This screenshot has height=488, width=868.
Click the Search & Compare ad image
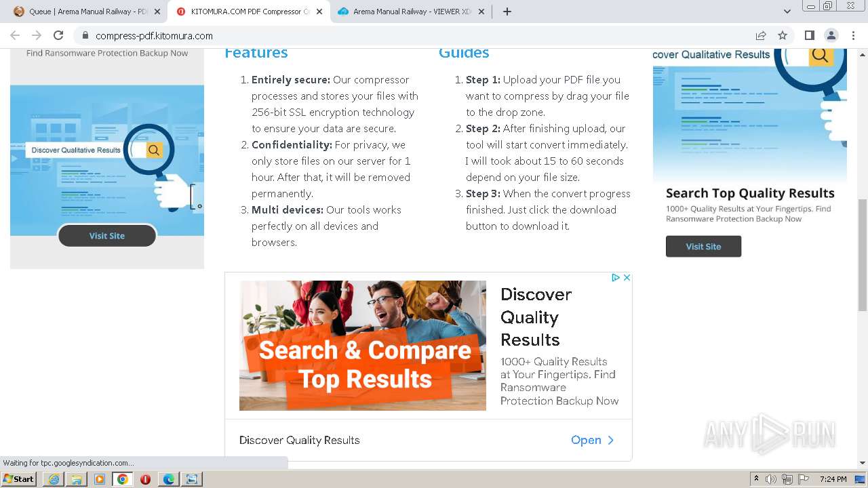[x=363, y=346]
